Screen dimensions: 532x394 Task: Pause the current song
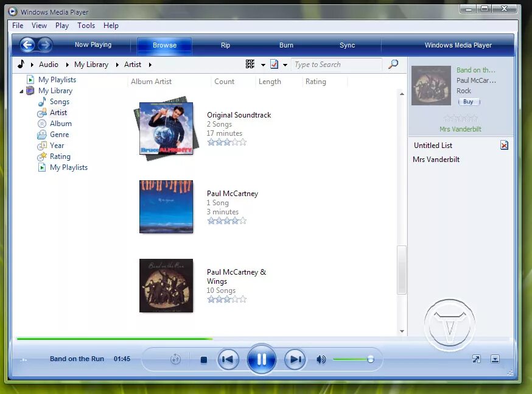pos(262,359)
